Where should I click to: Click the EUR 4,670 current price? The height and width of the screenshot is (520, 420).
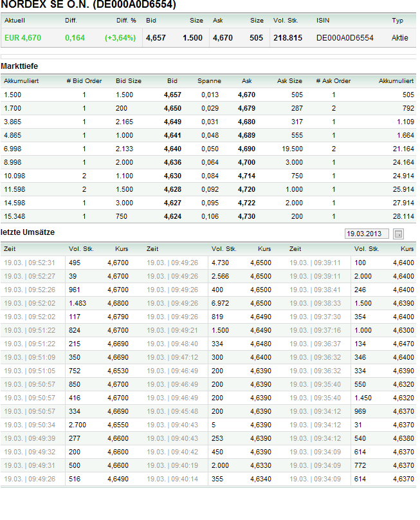[23, 38]
